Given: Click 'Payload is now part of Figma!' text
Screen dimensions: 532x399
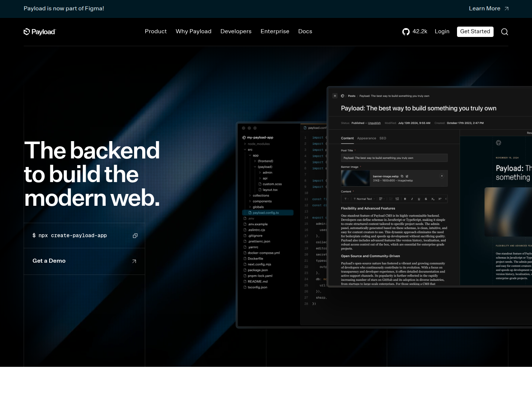Looking at the screenshot, I should click(x=64, y=8).
